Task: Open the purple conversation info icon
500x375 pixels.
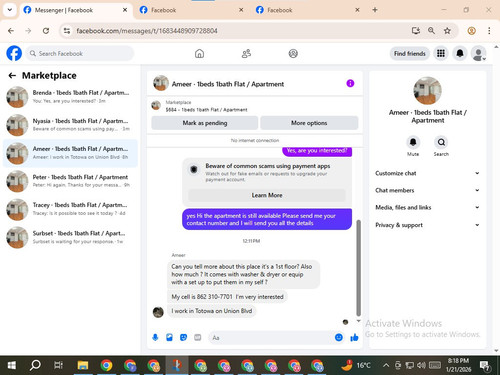Action: [x=350, y=83]
